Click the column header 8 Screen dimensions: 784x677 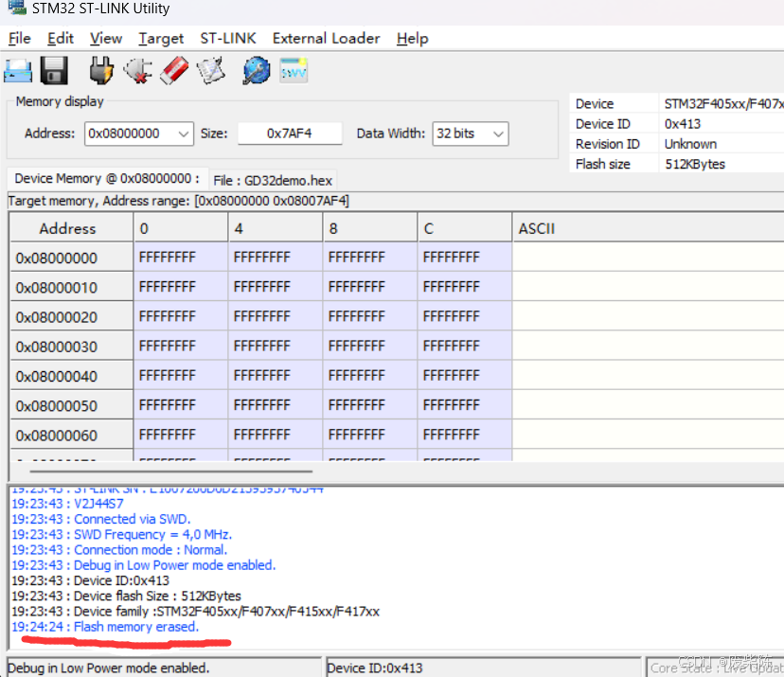pos(370,228)
